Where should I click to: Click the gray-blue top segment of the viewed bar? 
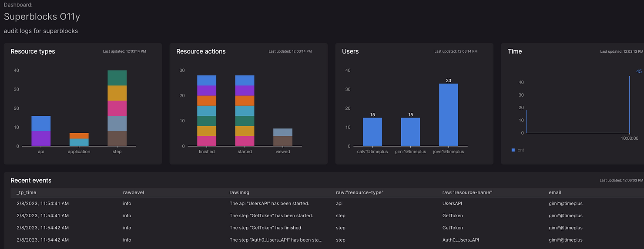click(x=283, y=132)
